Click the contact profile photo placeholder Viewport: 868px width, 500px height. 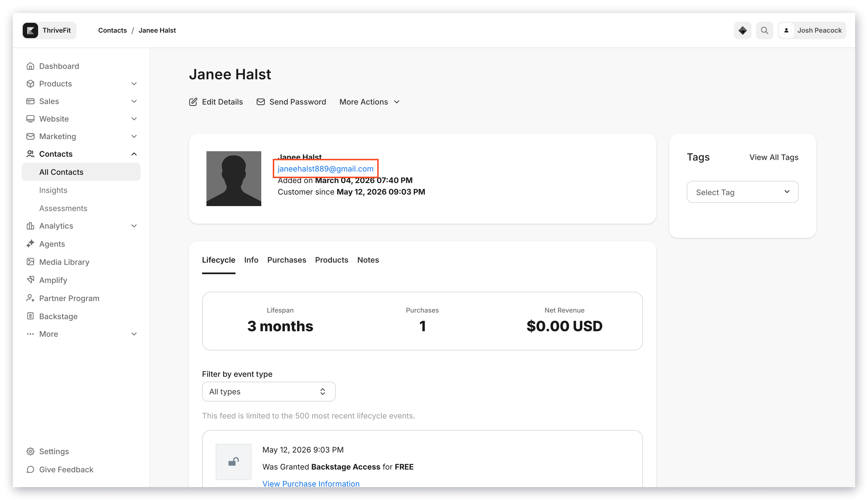tap(234, 179)
